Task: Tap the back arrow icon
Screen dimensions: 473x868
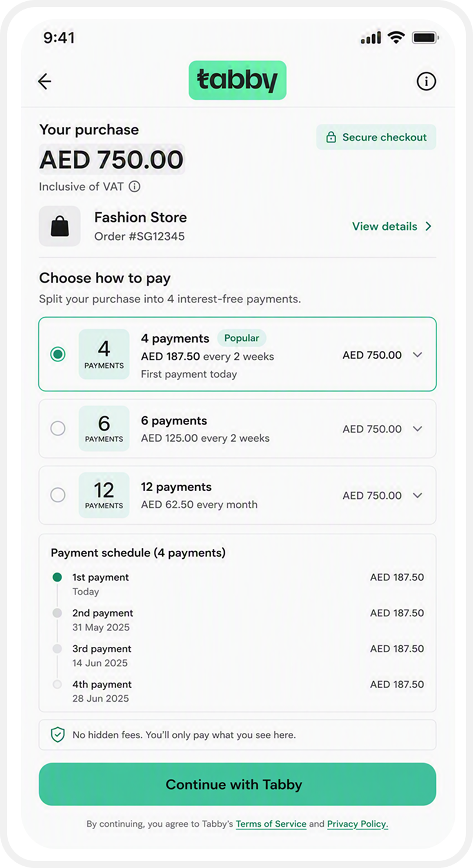Action: 44,81
